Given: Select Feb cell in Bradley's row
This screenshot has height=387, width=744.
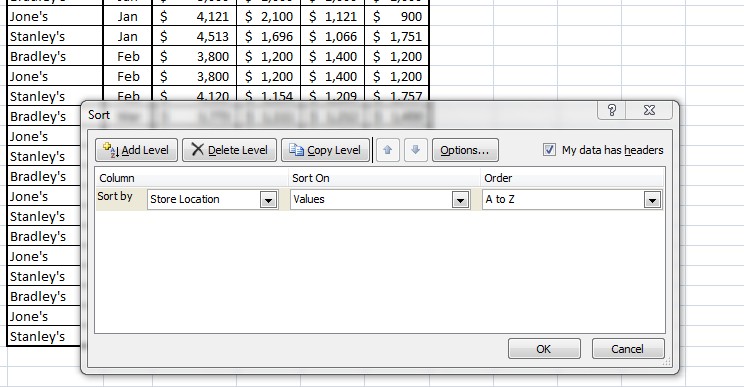Looking at the screenshot, I should coord(128,56).
